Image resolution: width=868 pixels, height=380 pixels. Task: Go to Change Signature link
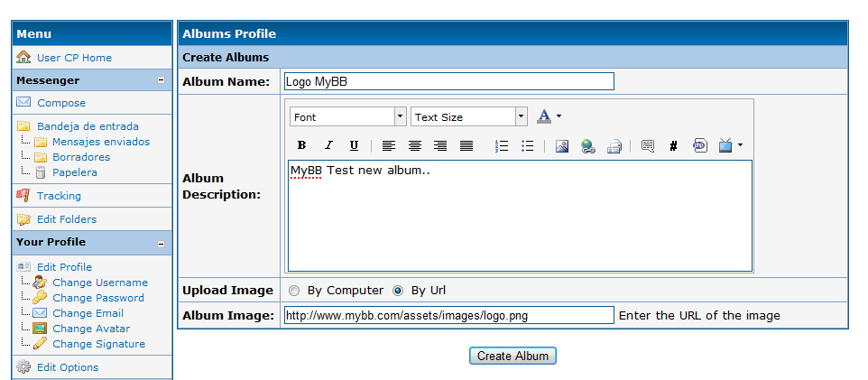99,344
